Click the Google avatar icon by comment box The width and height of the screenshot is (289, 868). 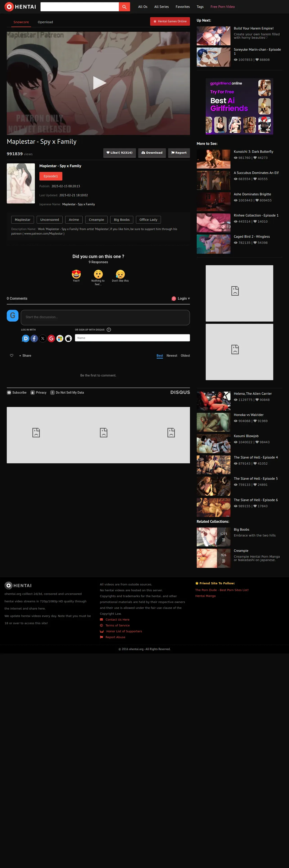point(12,316)
